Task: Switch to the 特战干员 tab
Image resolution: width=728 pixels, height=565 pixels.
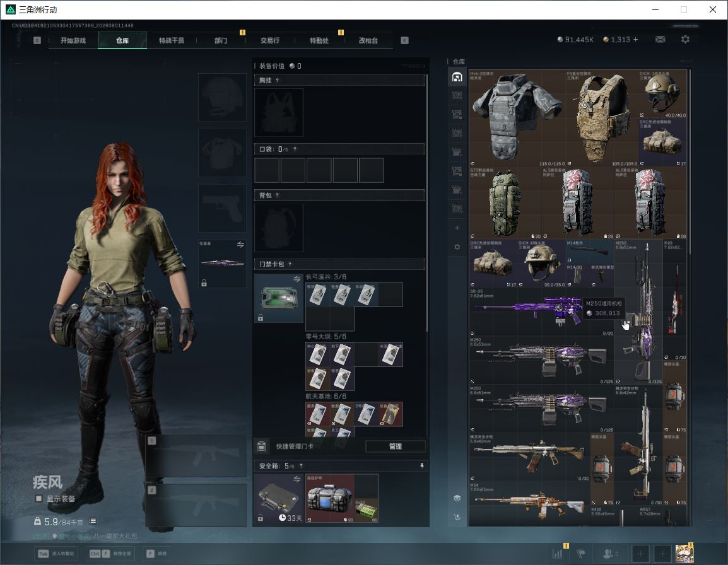Action: pos(172,40)
